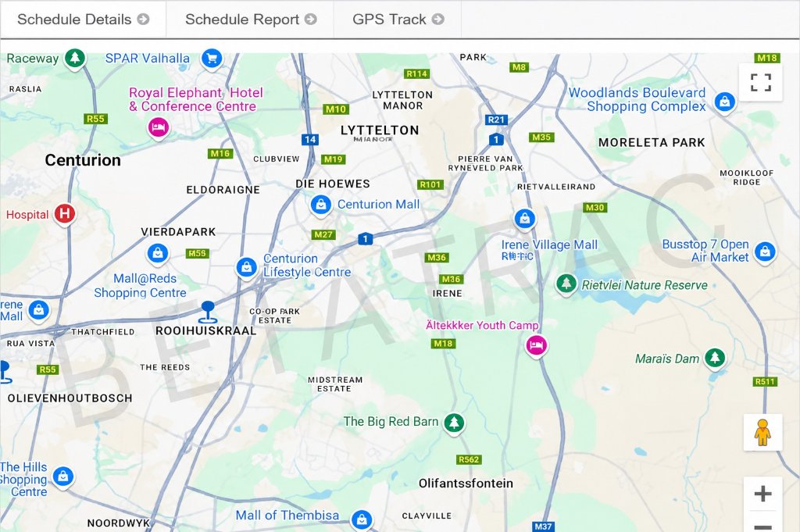Click the Centurion Mall shopping marker
The image size is (800, 532).
320,205
